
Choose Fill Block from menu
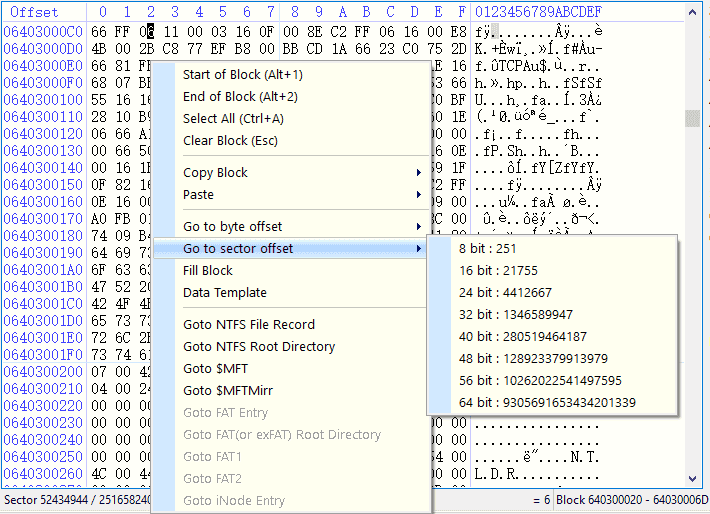[208, 271]
